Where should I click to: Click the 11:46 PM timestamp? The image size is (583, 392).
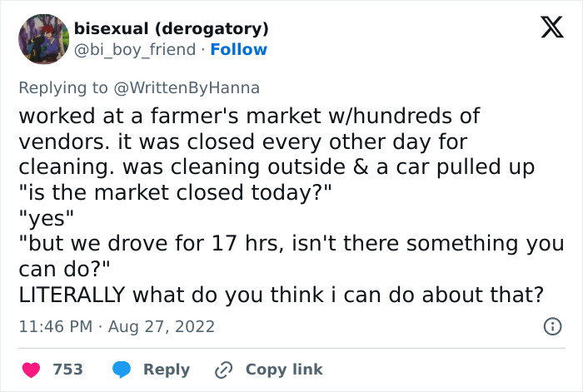(x=55, y=327)
